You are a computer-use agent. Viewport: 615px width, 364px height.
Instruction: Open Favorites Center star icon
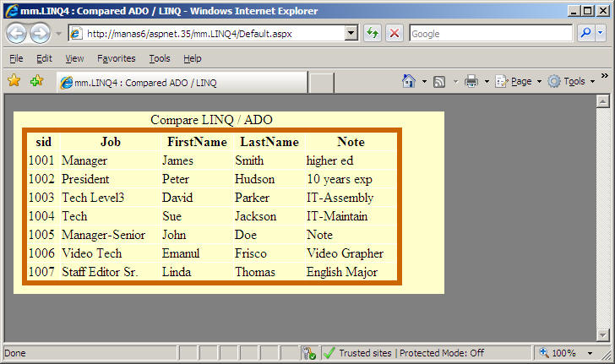pos(14,81)
